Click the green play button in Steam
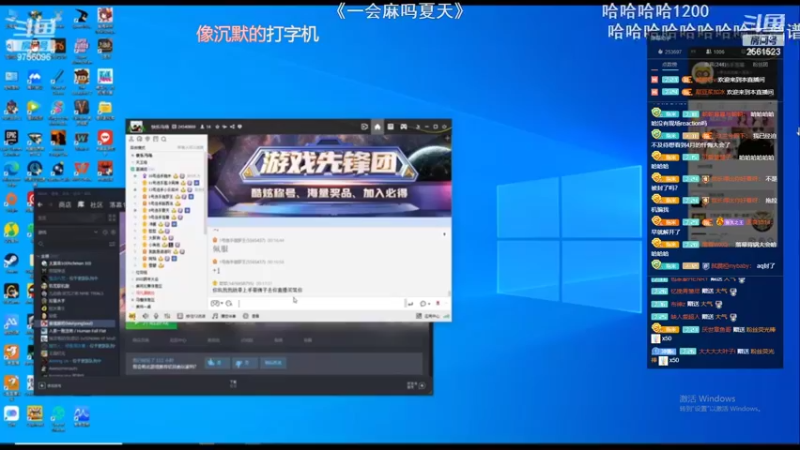800x450 pixels. pyautogui.click(x=152, y=324)
